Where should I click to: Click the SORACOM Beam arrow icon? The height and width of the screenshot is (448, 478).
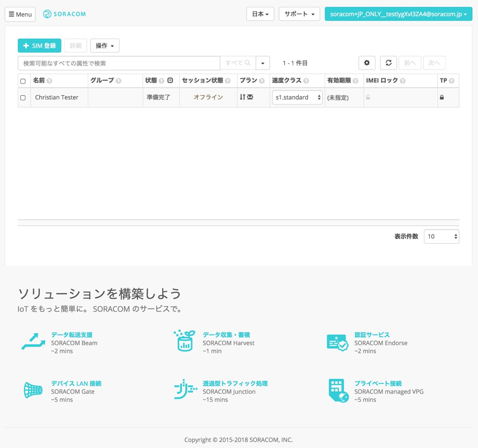(33, 342)
